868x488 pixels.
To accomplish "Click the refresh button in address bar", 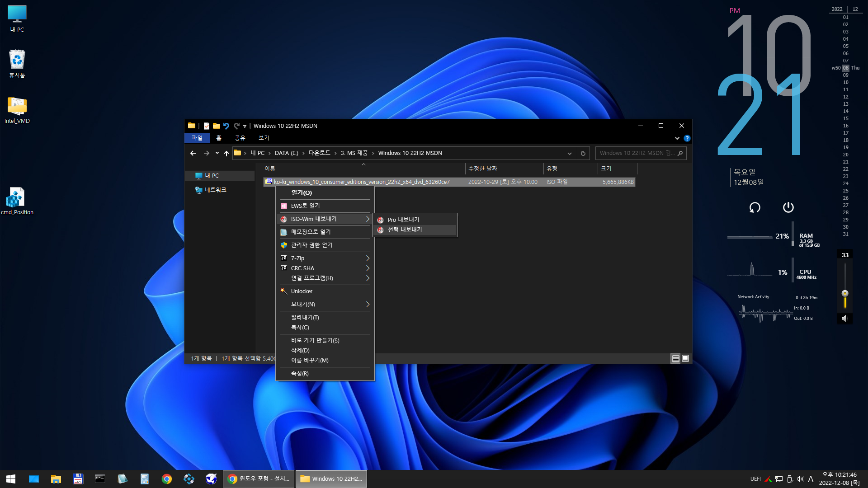I will pos(583,153).
